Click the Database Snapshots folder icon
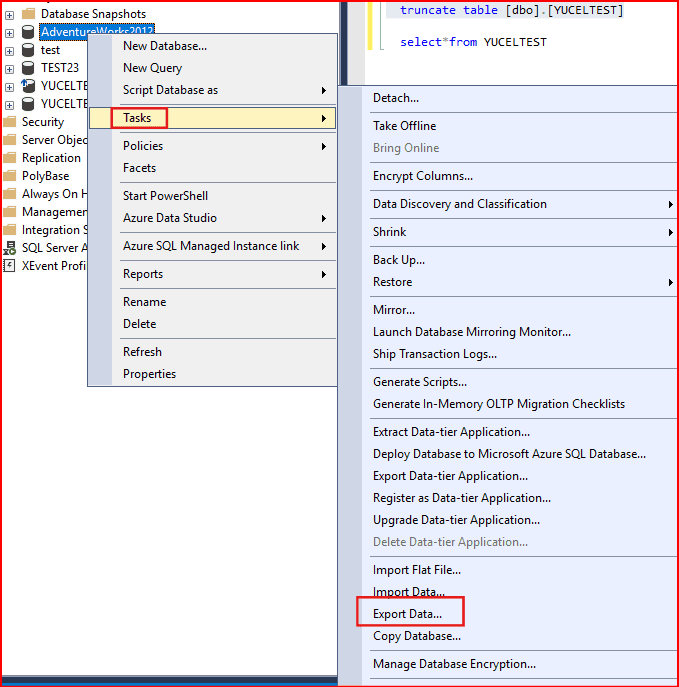This screenshot has height=687, width=679. coord(28,14)
